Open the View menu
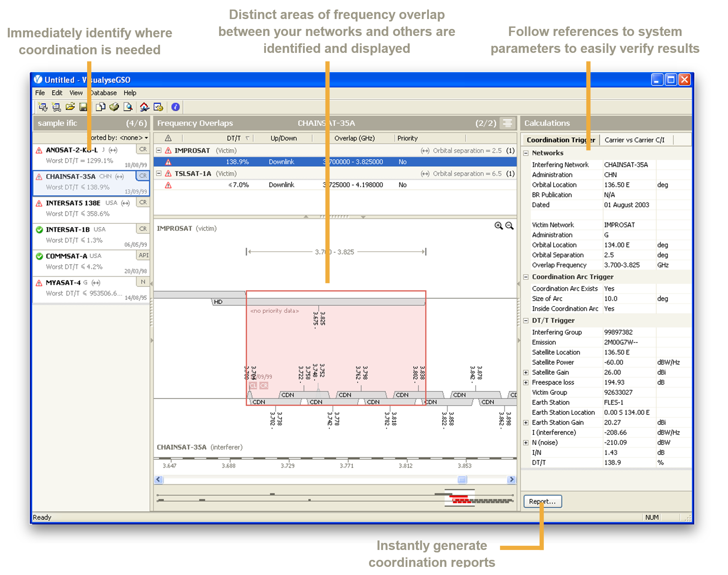728x575 pixels. coord(76,93)
